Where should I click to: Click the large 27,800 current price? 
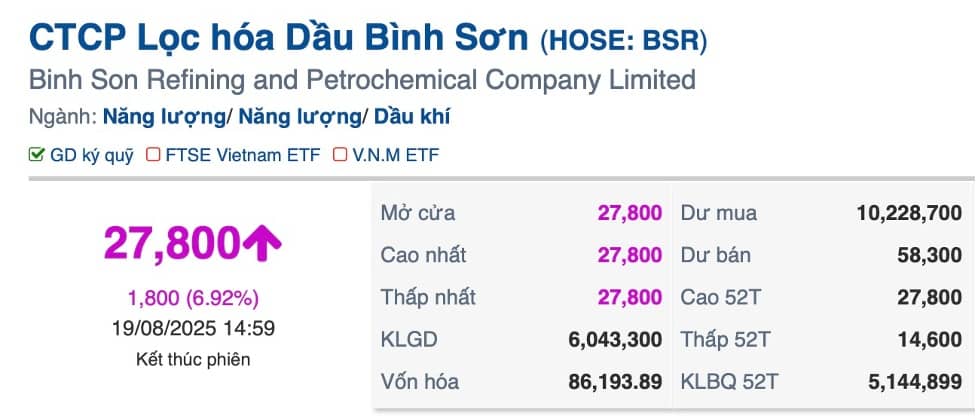172,244
